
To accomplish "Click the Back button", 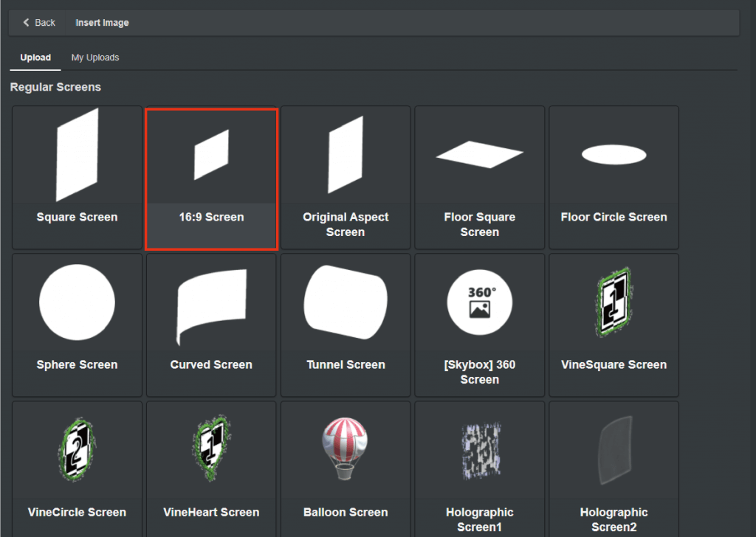I will (x=39, y=23).
